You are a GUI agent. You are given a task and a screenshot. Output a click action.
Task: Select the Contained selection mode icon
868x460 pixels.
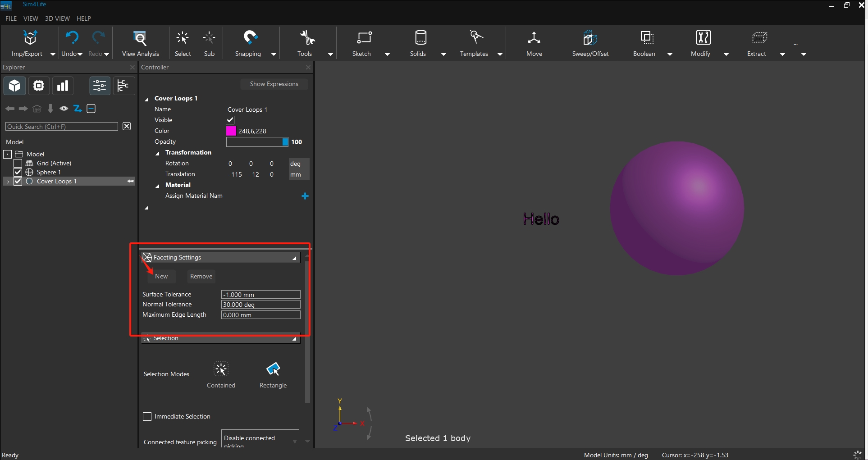[221, 369]
